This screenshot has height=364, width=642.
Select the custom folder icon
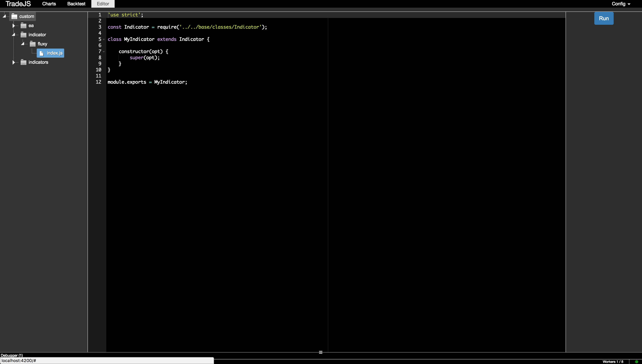point(14,16)
